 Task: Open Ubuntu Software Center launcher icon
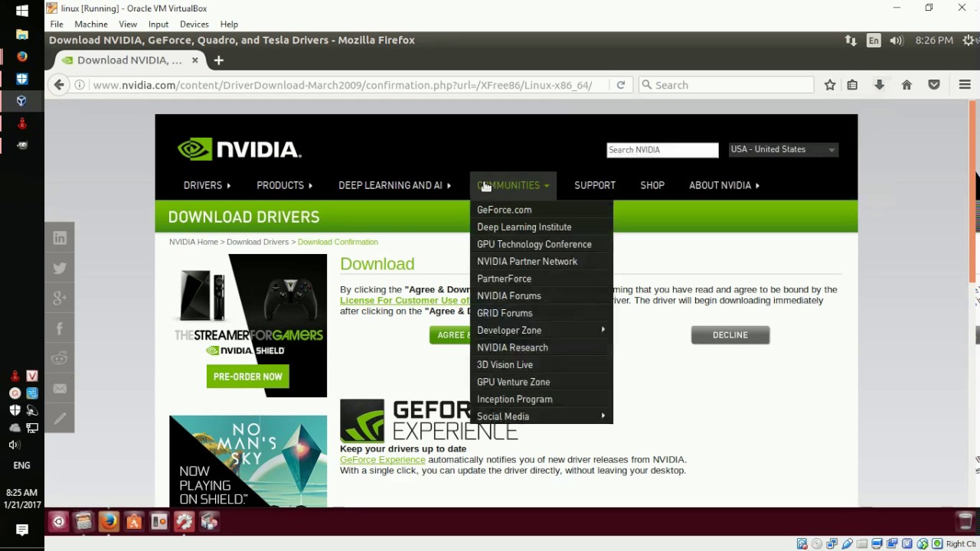(134, 522)
